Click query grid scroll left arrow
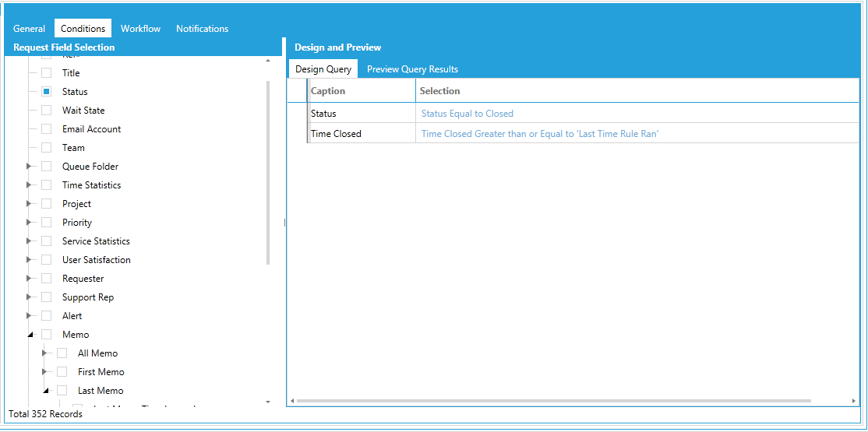 pos(292,400)
